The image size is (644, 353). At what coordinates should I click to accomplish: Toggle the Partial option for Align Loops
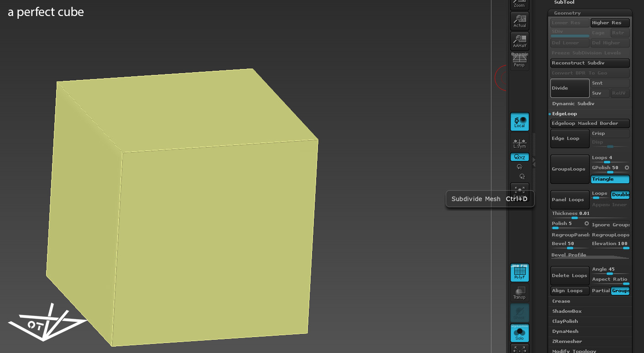(601, 291)
